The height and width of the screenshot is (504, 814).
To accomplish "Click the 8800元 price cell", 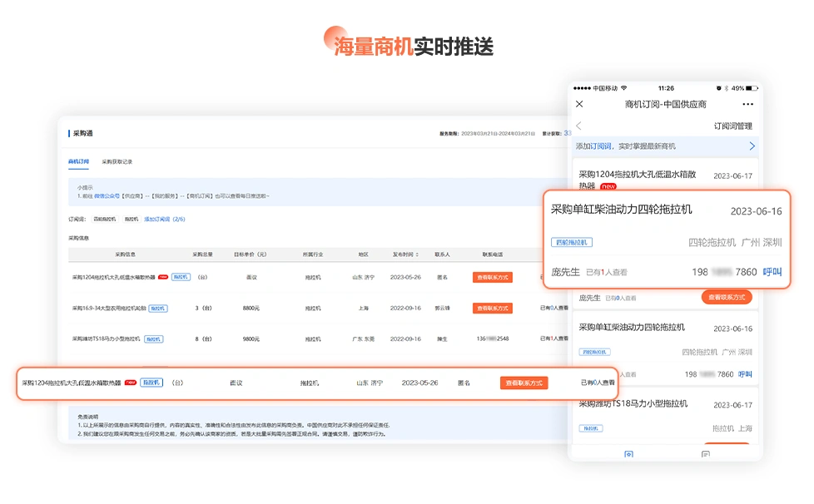I will [x=251, y=309].
